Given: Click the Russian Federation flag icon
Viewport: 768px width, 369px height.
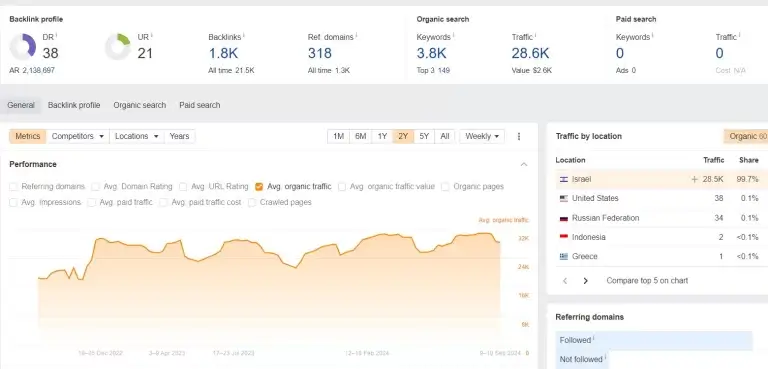Looking at the screenshot, I should tap(563, 218).
